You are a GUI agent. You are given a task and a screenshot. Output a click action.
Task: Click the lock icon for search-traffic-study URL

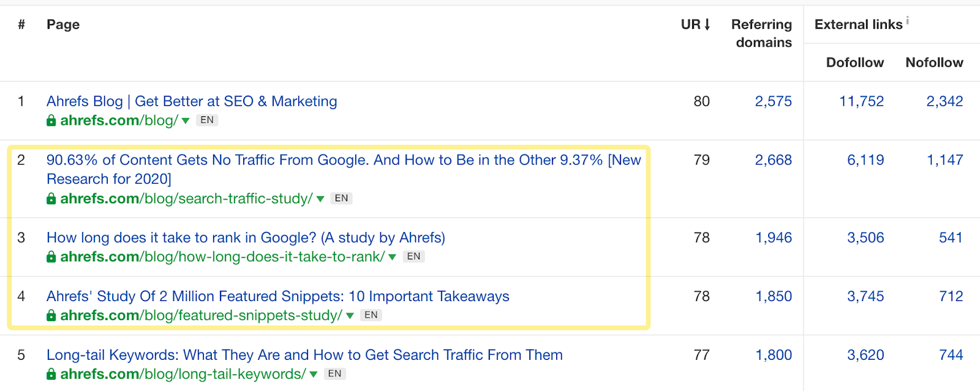click(51, 199)
